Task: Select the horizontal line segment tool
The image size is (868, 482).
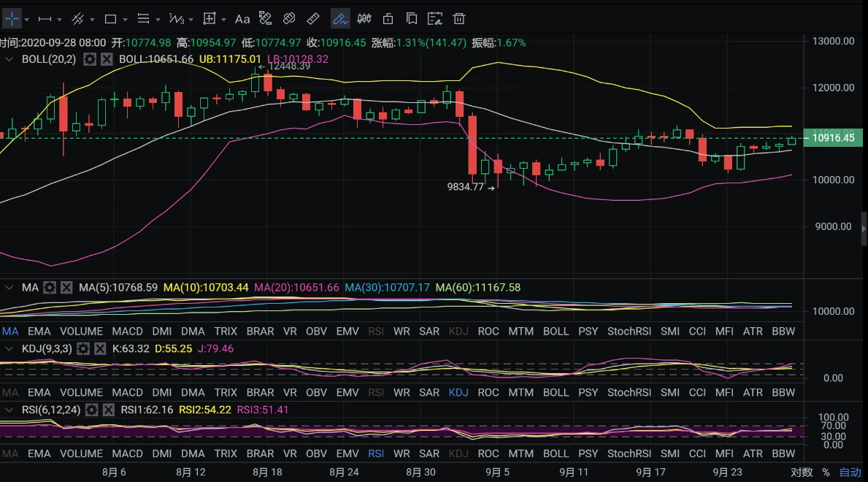Action: (45, 19)
